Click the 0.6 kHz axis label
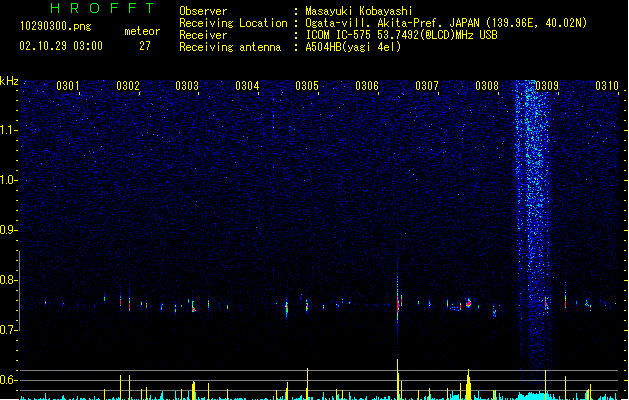The height and width of the screenshot is (400, 629). pos(8,380)
